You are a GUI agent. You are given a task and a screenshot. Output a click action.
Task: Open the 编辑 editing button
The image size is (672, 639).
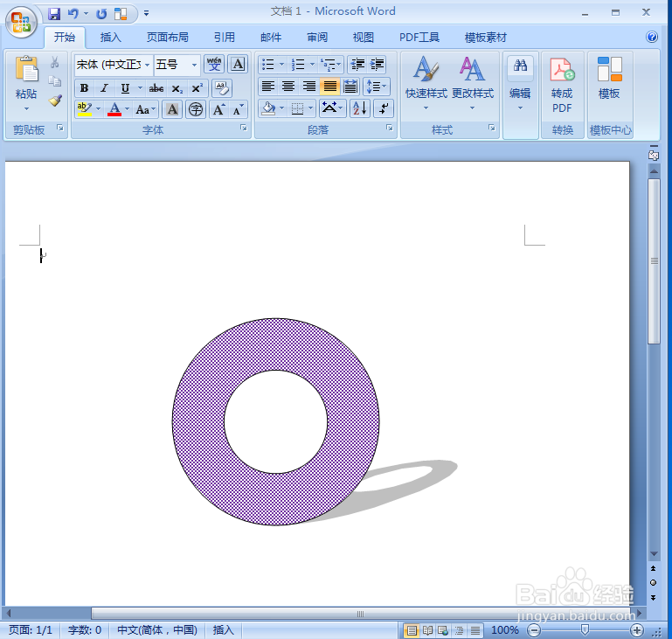(x=520, y=84)
